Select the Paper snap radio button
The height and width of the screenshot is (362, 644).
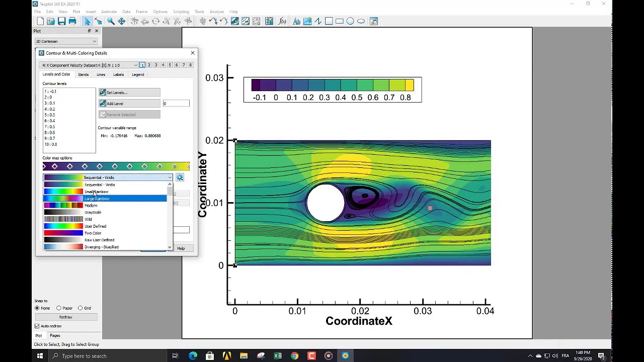(59, 308)
